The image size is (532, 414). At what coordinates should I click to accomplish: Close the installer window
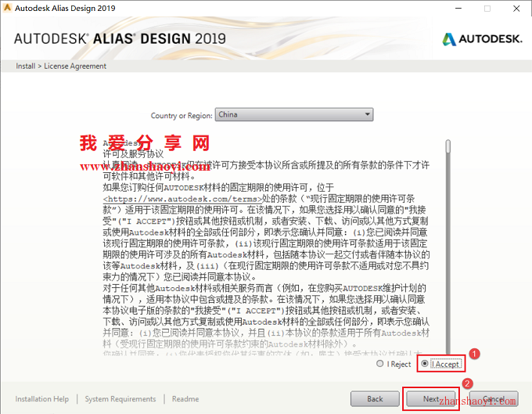point(516,9)
